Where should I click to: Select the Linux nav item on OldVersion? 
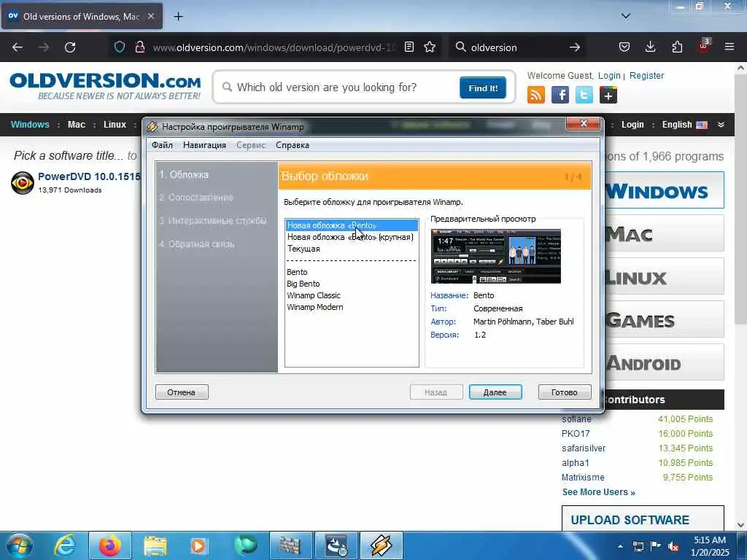(x=115, y=125)
